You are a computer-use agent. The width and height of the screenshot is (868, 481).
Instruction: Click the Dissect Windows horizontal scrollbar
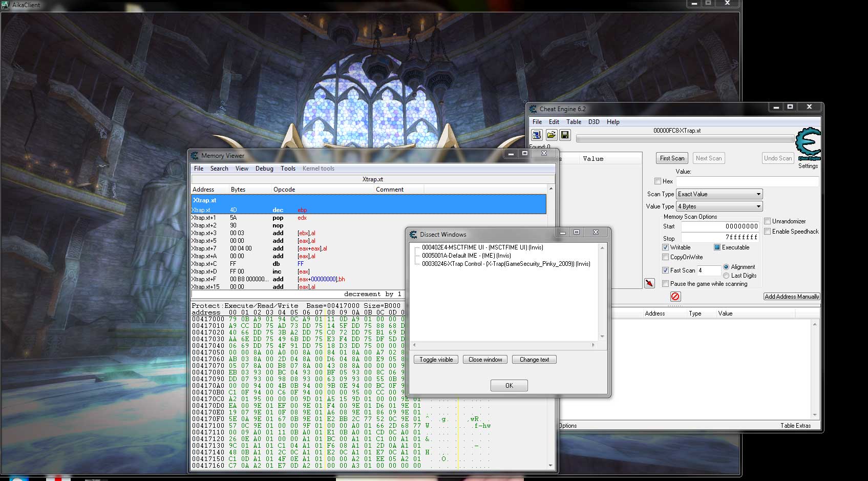(x=504, y=345)
